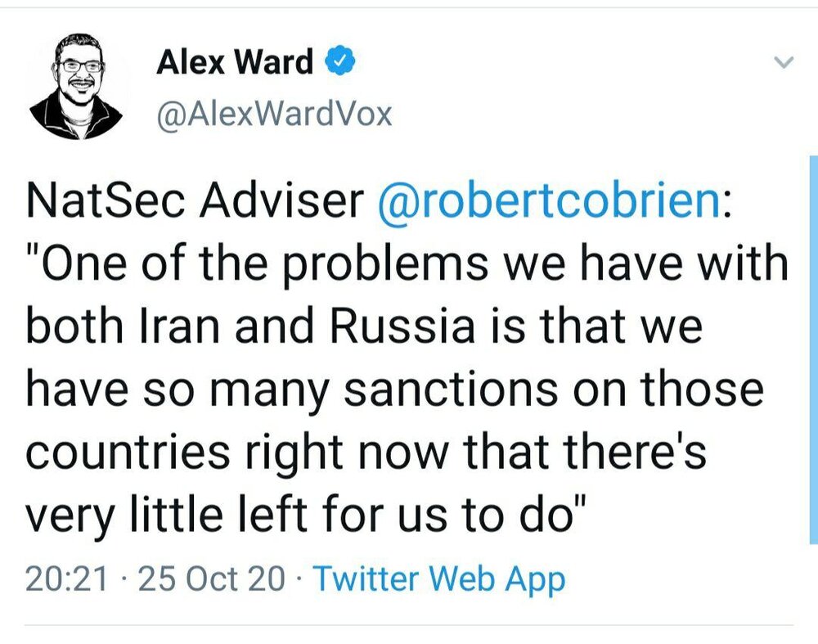Click the 20:21 tweet time

[67, 579]
